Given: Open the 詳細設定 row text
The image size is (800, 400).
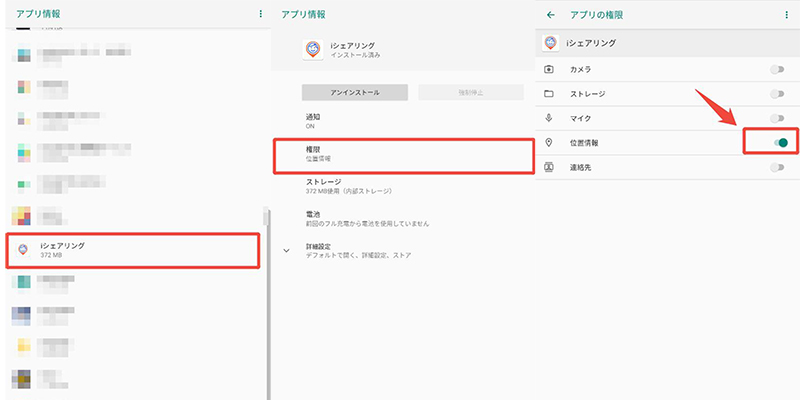Looking at the screenshot, I should [358, 251].
